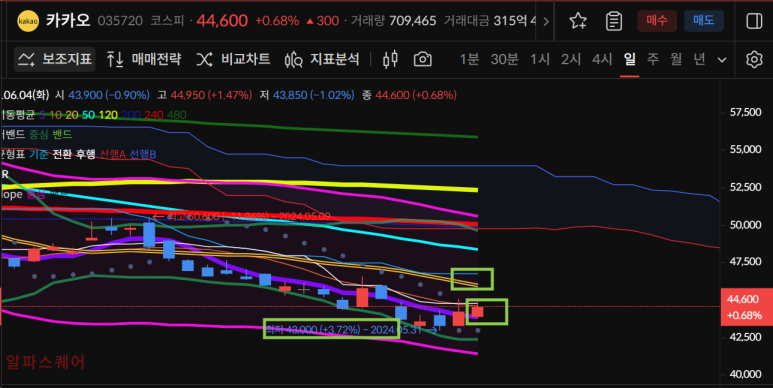Image resolution: width=773 pixels, height=388 pixels.
Task: Click the 매수 buy button
Action: (x=657, y=21)
